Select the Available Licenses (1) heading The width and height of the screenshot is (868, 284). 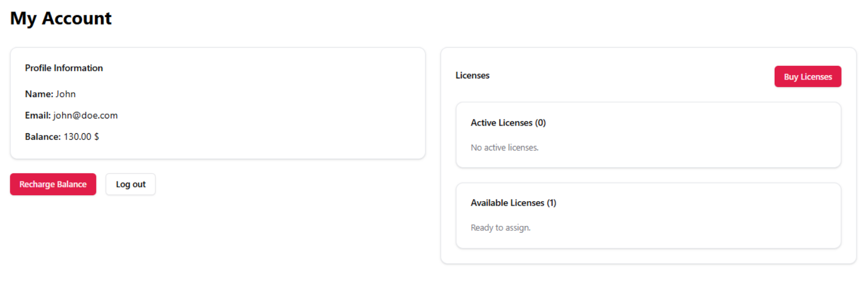coord(513,203)
